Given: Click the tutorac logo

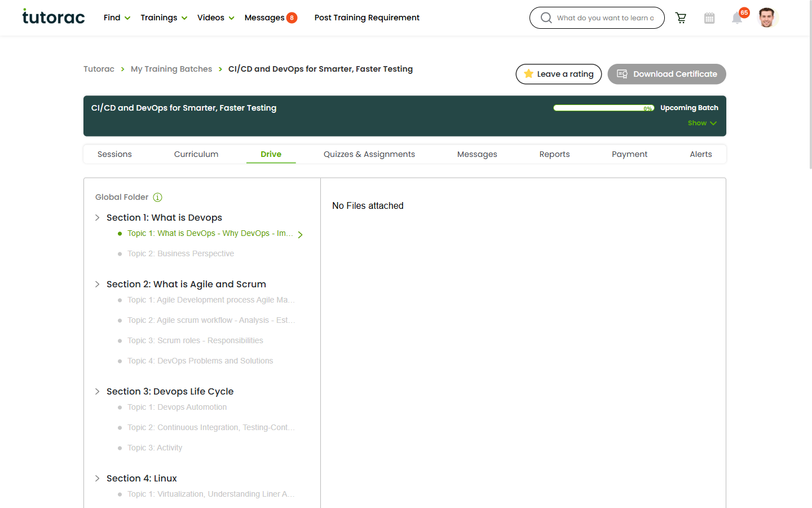Looking at the screenshot, I should tap(54, 17).
